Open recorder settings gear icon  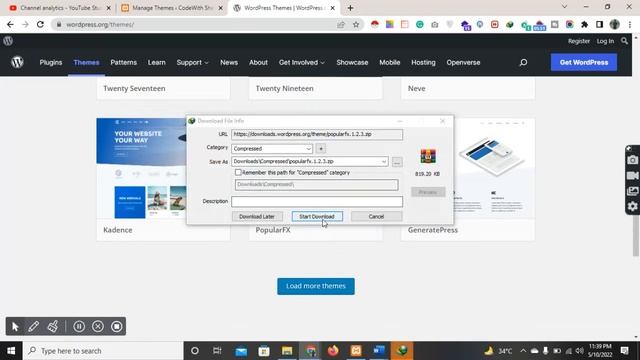pos(632,207)
